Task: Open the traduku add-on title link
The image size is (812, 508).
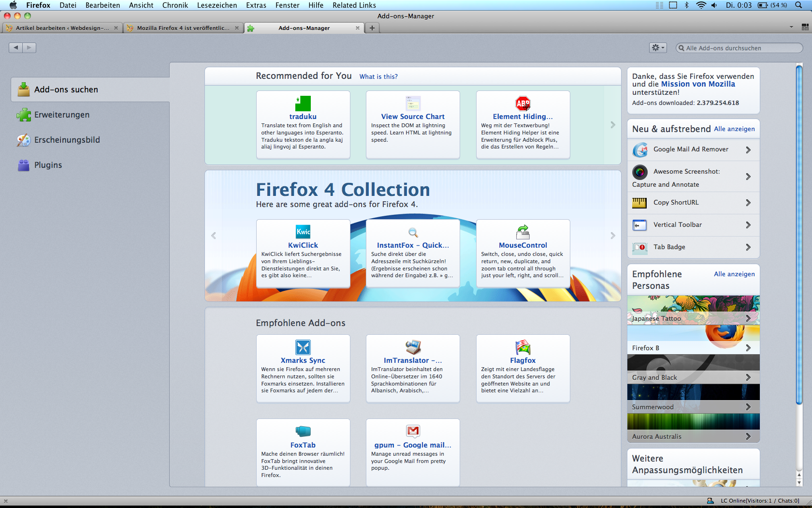Action: (303, 117)
